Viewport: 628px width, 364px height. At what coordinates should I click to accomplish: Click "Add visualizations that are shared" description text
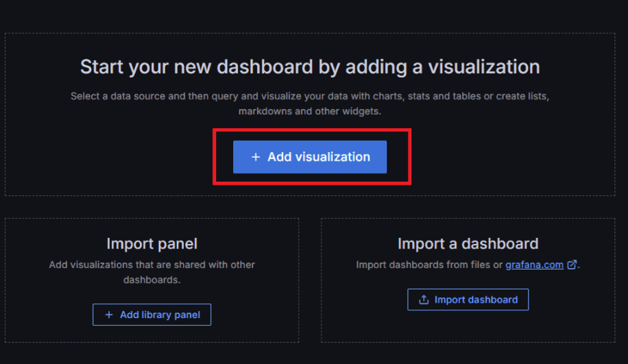[x=152, y=265]
